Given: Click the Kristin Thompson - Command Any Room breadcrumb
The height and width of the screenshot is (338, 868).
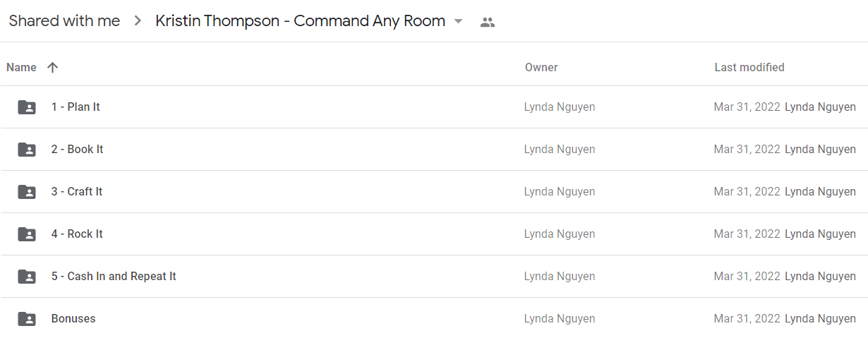Looking at the screenshot, I should pyautogui.click(x=300, y=21).
